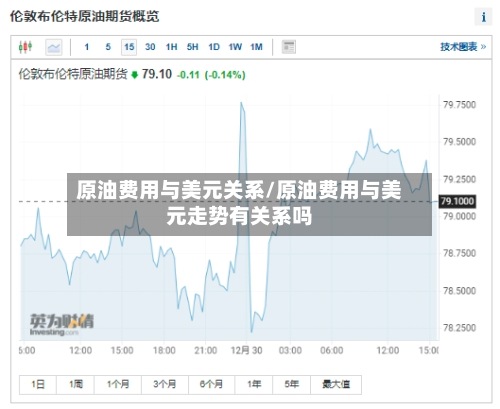Choose the 1周 time range
This screenshot has width=500, height=409.
(x=75, y=385)
